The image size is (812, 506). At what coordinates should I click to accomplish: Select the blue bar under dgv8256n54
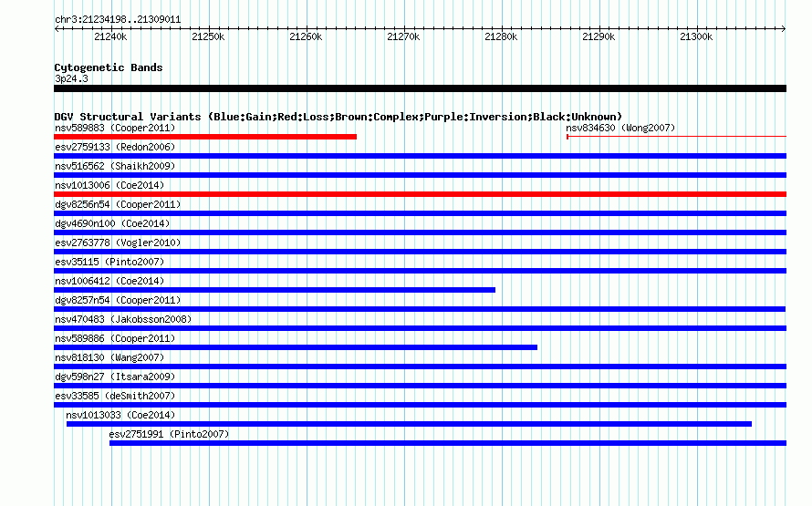click(x=420, y=213)
